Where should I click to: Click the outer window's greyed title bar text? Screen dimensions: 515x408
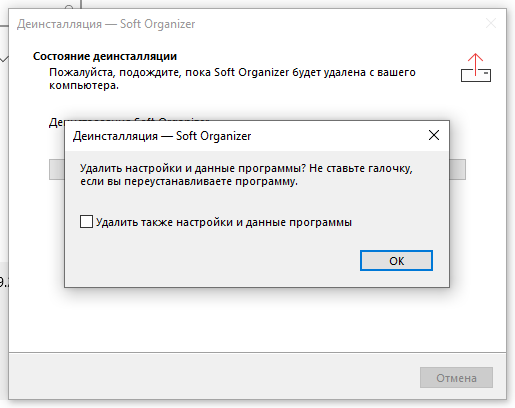(106, 24)
